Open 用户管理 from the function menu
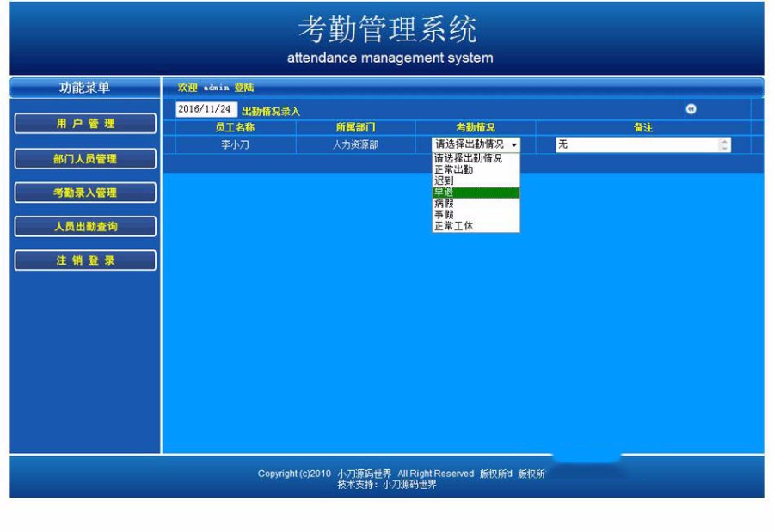 [x=85, y=124]
